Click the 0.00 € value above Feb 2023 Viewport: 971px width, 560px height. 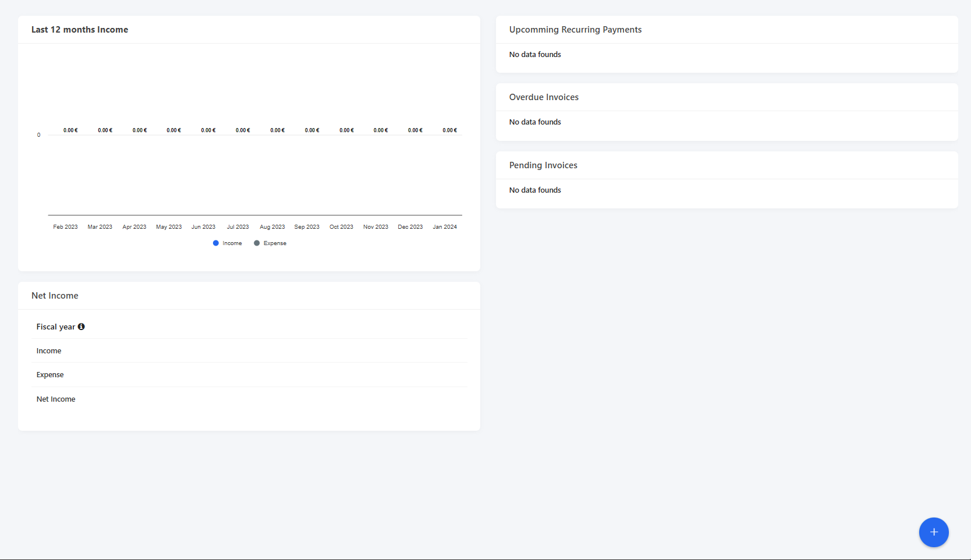coord(70,130)
